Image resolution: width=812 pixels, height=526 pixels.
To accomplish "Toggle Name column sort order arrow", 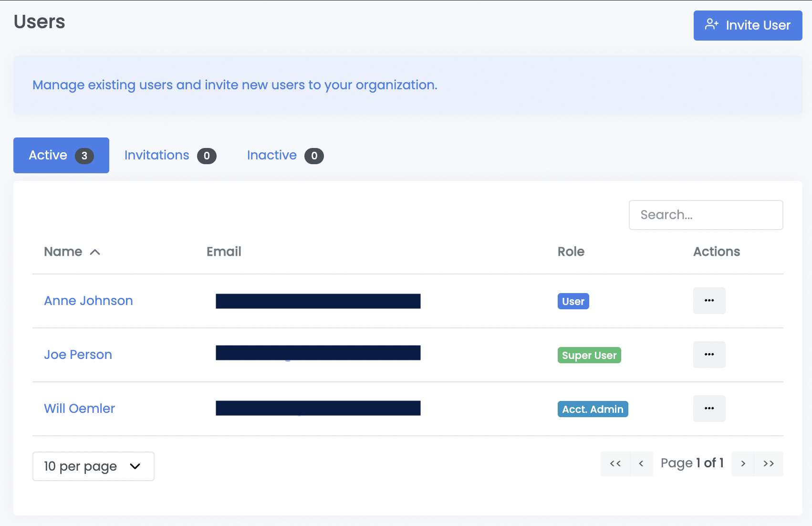I will point(95,252).
